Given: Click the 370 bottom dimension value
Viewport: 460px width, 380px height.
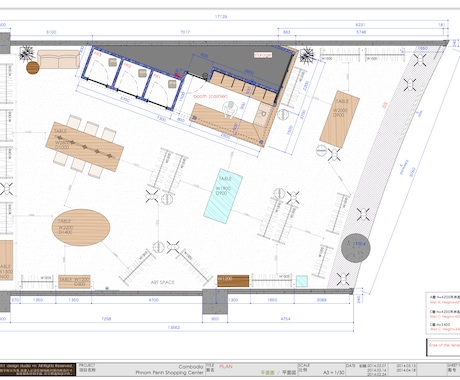Looking at the screenshot, I should click(x=15, y=300).
